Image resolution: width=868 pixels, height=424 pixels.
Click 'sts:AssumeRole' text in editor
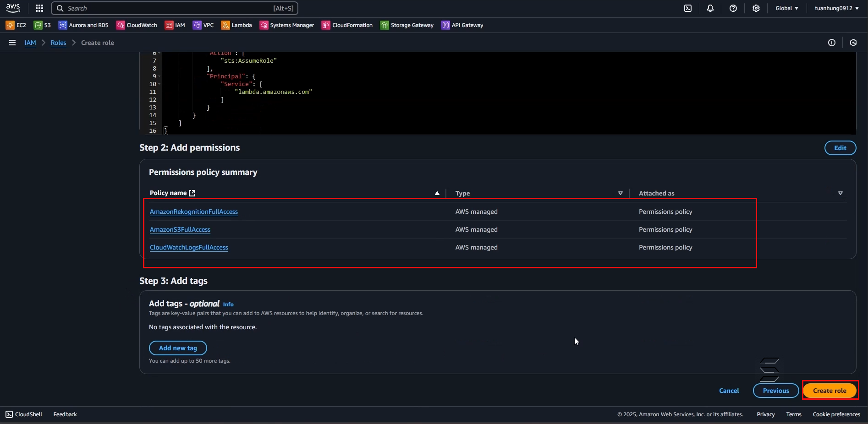(248, 61)
